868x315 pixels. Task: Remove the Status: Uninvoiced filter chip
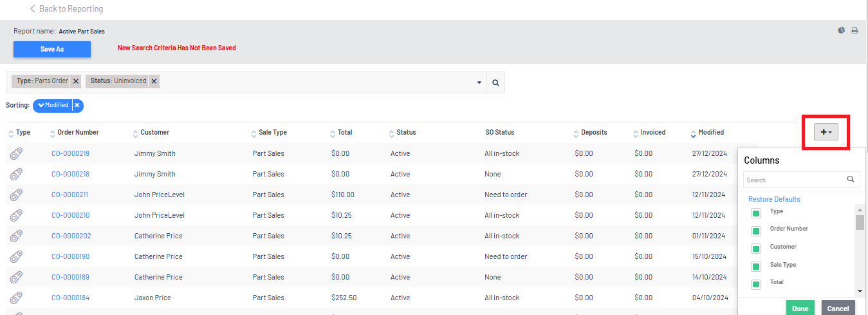point(154,81)
